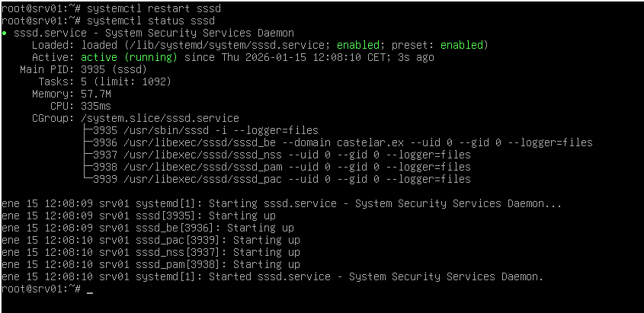
Task: Click the 'Starting sssd.service' systemd log line
Action: pyautogui.click(x=282, y=203)
